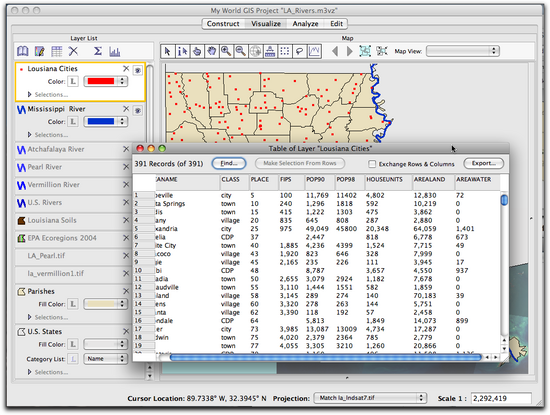Image resolution: width=550 pixels, height=415 pixels.
Task: Toggle visibility of Lousiana Cities layer
Action: [x=138, y=70]
